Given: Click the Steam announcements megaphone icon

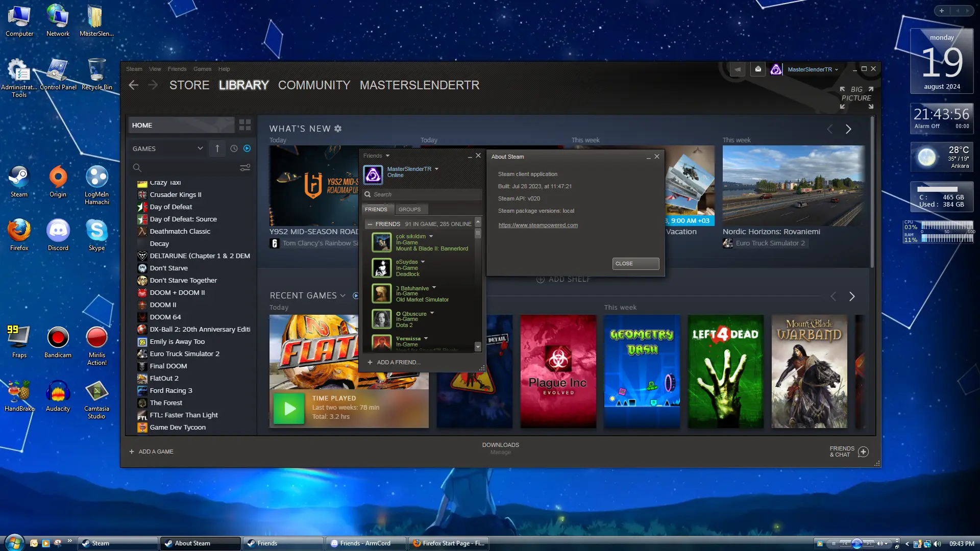Looking at the screenshot, I should point(738,69).
